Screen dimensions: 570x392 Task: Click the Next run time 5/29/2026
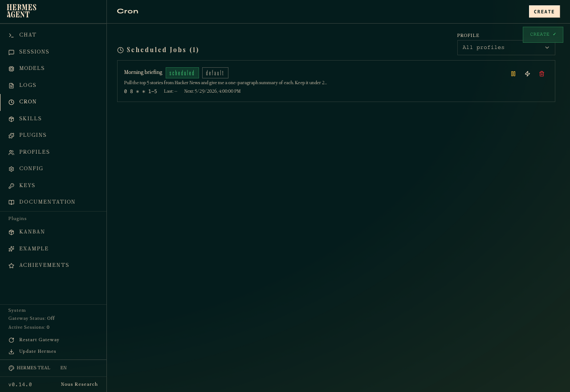point(212,91)
